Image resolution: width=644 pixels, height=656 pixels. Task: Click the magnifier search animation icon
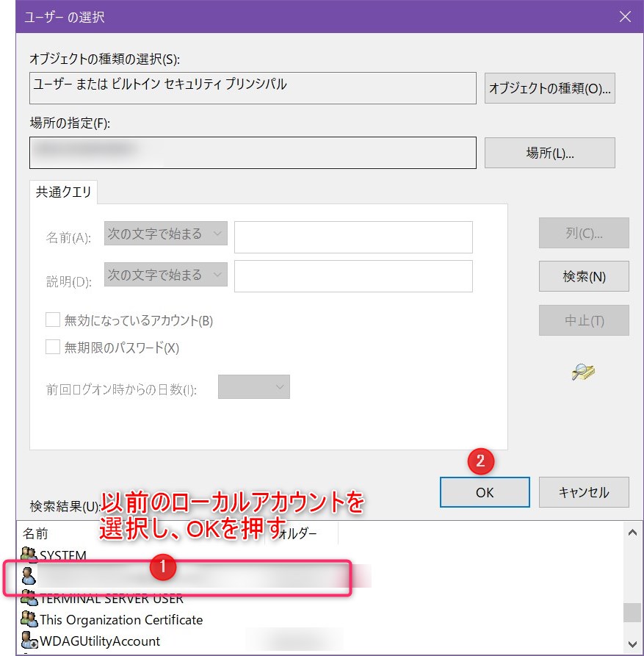coord(583,372)
